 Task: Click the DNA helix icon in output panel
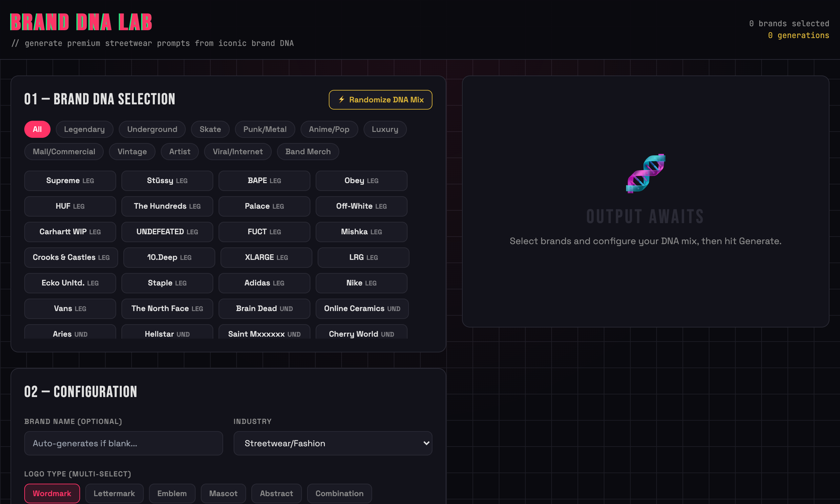(x=645, y=173)
